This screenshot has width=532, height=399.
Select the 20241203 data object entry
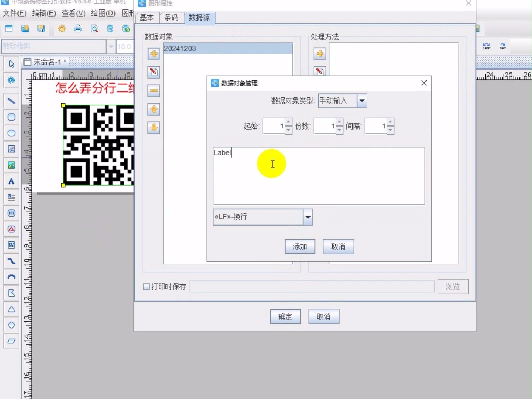[x=228, y=48]
